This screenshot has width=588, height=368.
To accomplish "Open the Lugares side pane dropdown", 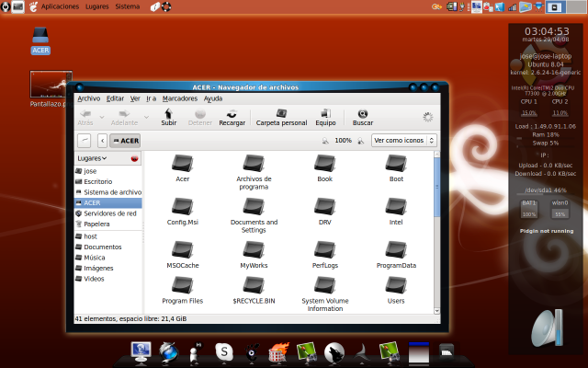I will pos(92,158).
